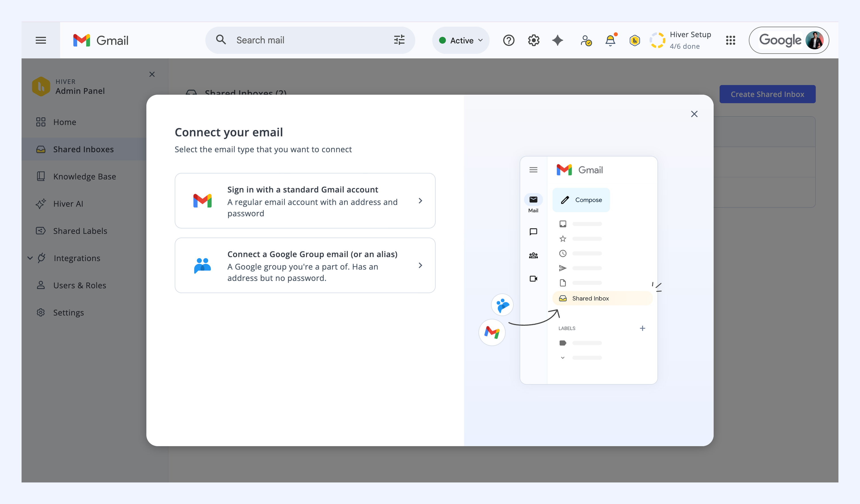Close the Connect your email dialog
This screenshot has width=860, height=504.
694,114
